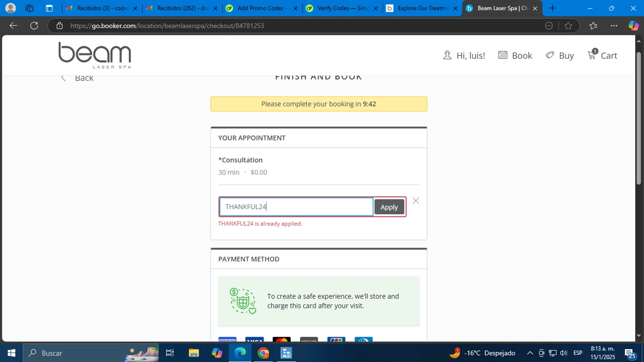This screenshot has width=644, height=362.
Task: Open notification center with 25 alerts
Action: 630,353
